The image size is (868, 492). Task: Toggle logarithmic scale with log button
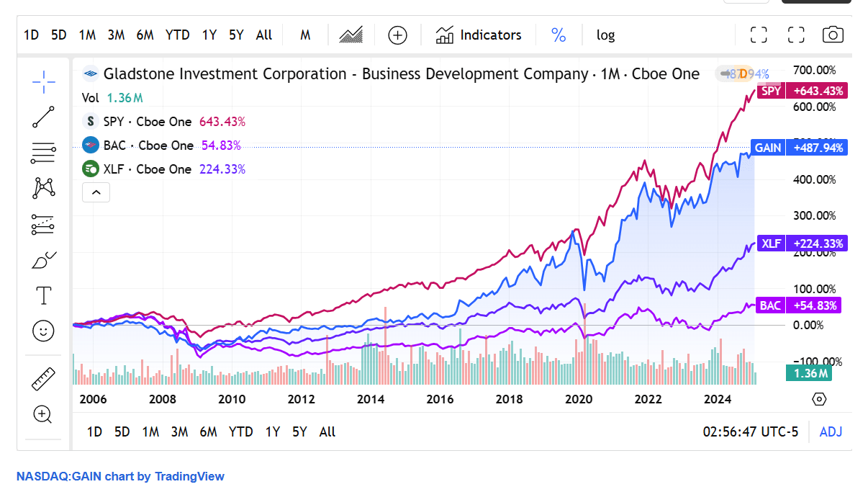pos(605,35)
